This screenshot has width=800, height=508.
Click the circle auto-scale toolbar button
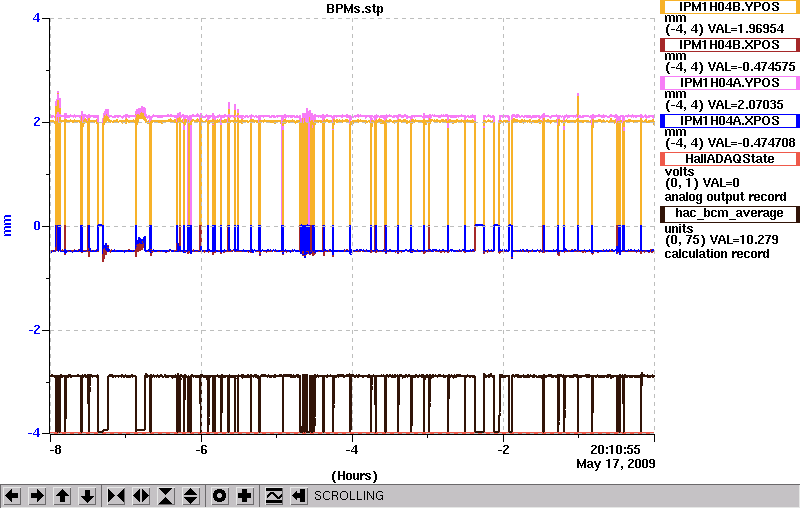pos(220,496)
